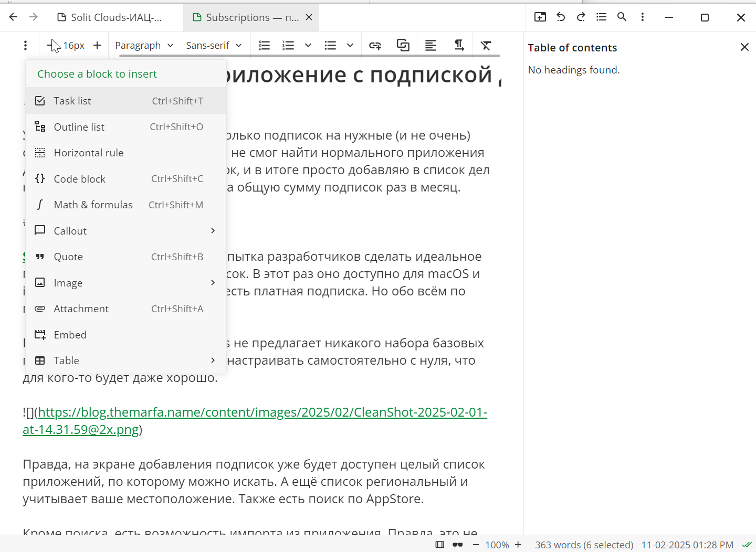The width and height of the screenshot is (756, 552).
Task: Expand the Image submenu arrow
Action: click(x=213, y=283)
